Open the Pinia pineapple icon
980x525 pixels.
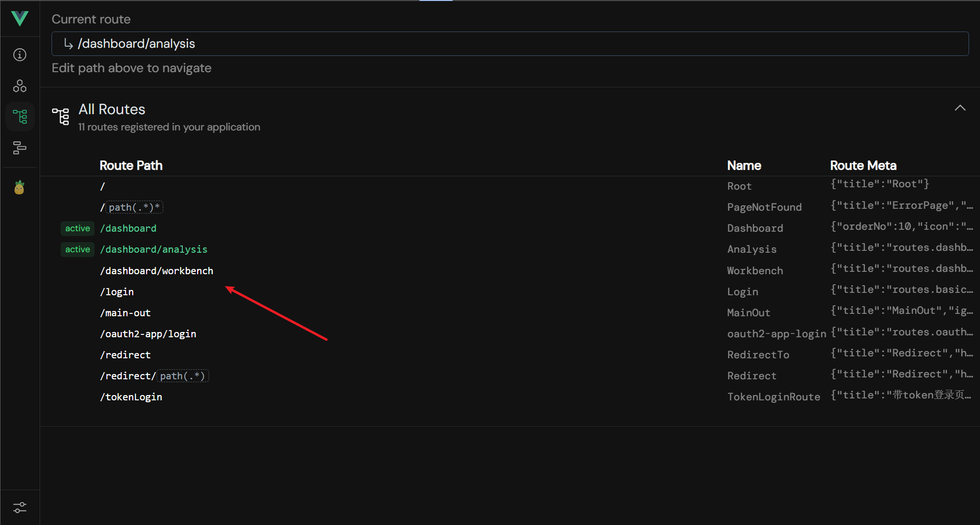[19, 188]
